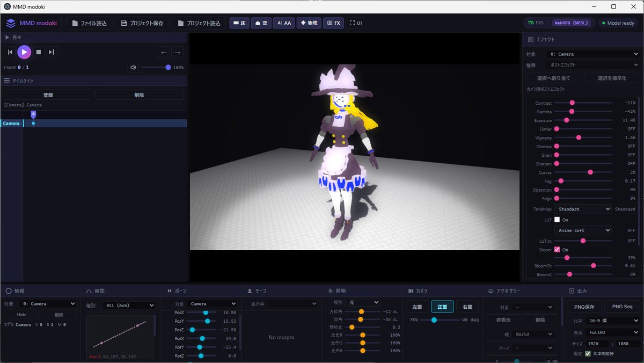Adjust the Vignette effect slider

[583, 137]
